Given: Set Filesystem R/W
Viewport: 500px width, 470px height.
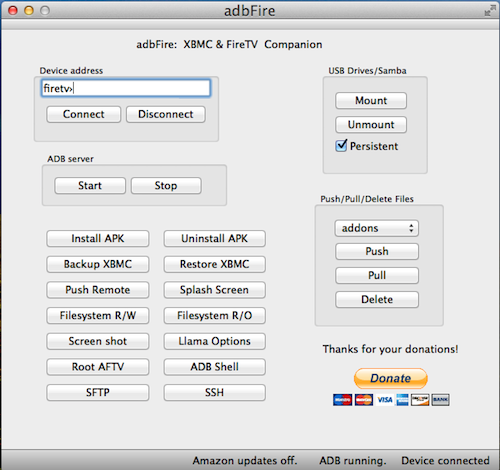Looking at the screenshot, I should tap(98, 316).
